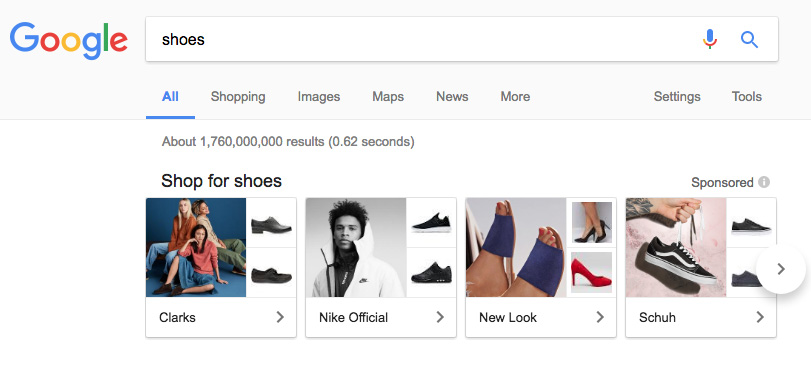The height and width of the screenshot is (371, 811).
Task: Open New Look card chevron arrow
Action: coord(600,317)
